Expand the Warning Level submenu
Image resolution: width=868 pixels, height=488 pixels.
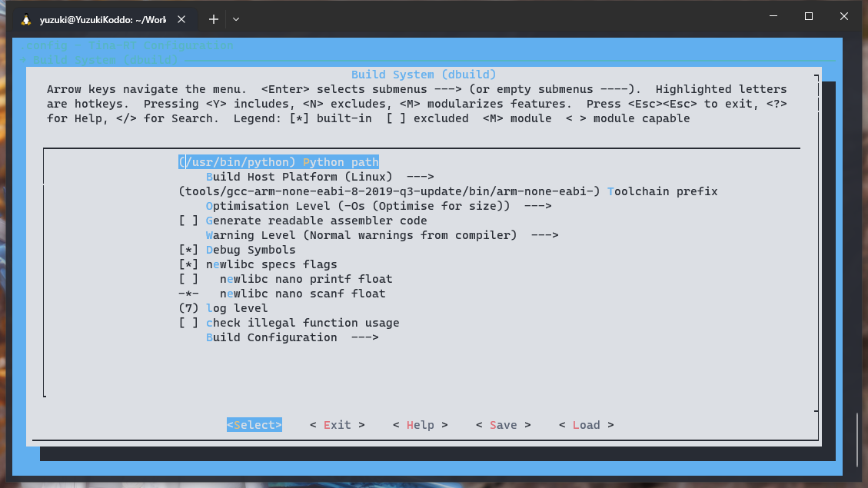pos(381,235)
